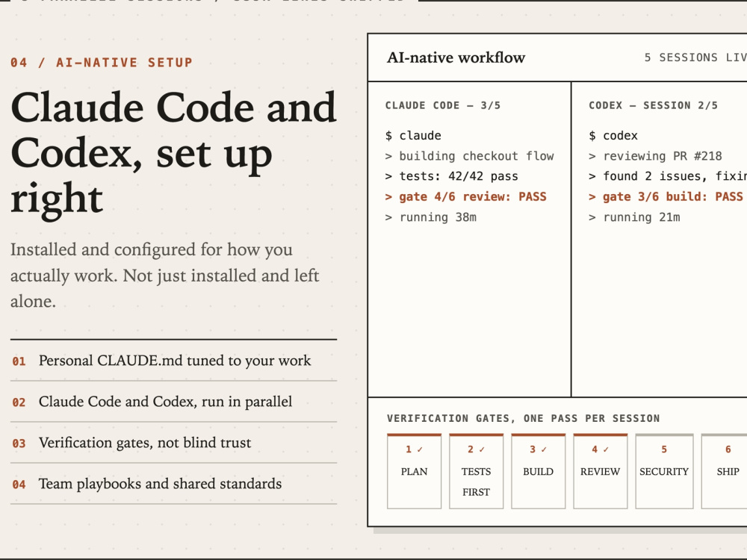Click the 'gate 4/6 review: PASS' line
This screenshot has height=560, width=747.
(465, 196)
